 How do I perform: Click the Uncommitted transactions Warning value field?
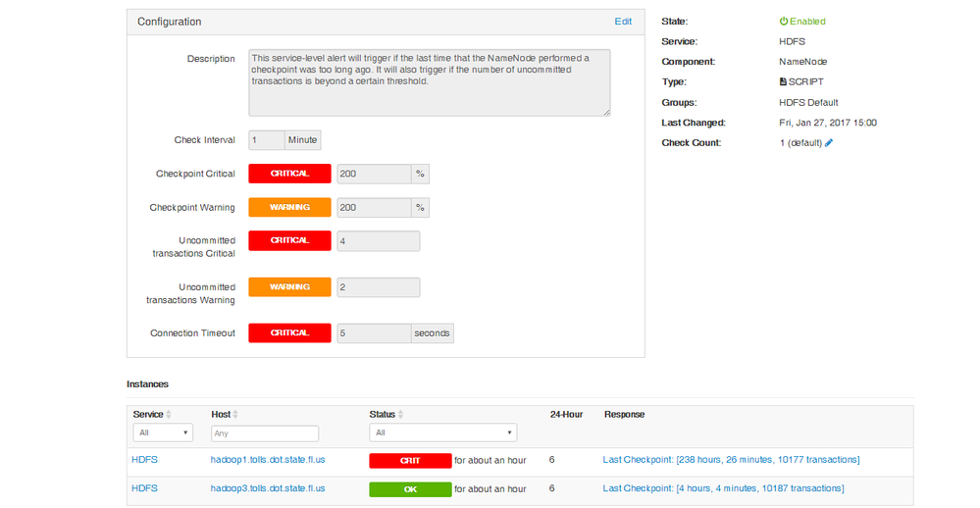[x=378, y=287]
